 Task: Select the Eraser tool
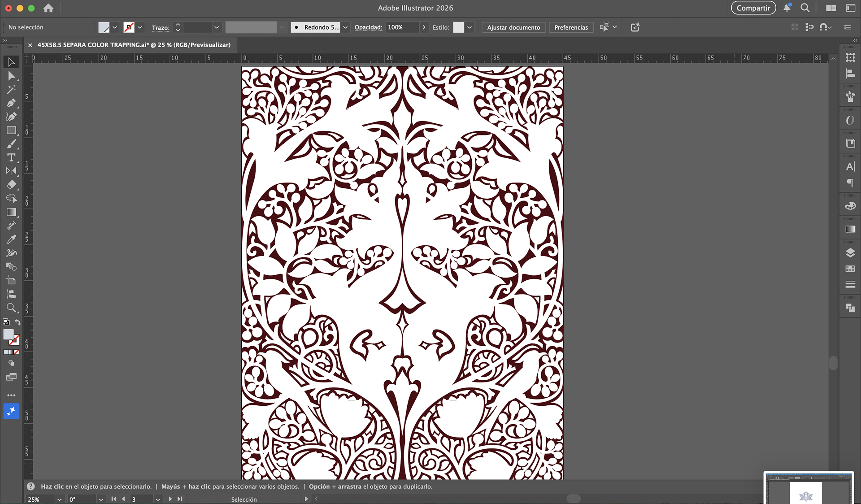tap(11, 184)
